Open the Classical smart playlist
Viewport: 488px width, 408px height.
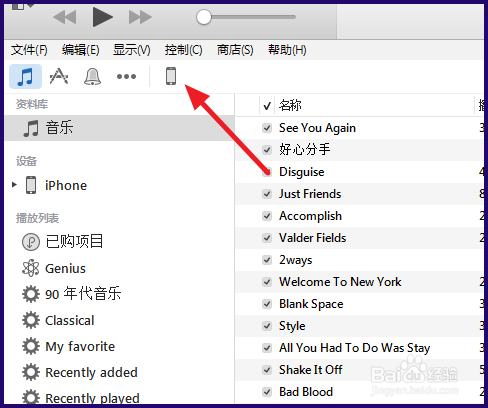tap(70, 320)
